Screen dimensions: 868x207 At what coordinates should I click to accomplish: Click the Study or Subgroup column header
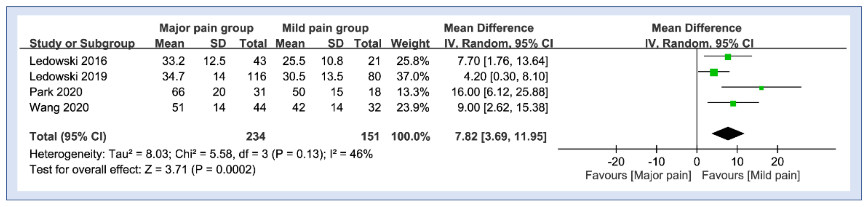82,44
